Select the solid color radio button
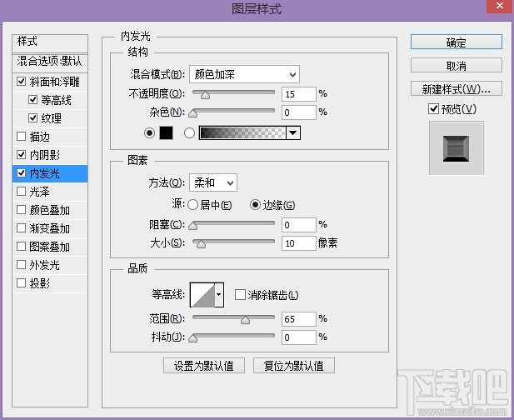This screenshot has width=514, height=420. coord(149,133)
